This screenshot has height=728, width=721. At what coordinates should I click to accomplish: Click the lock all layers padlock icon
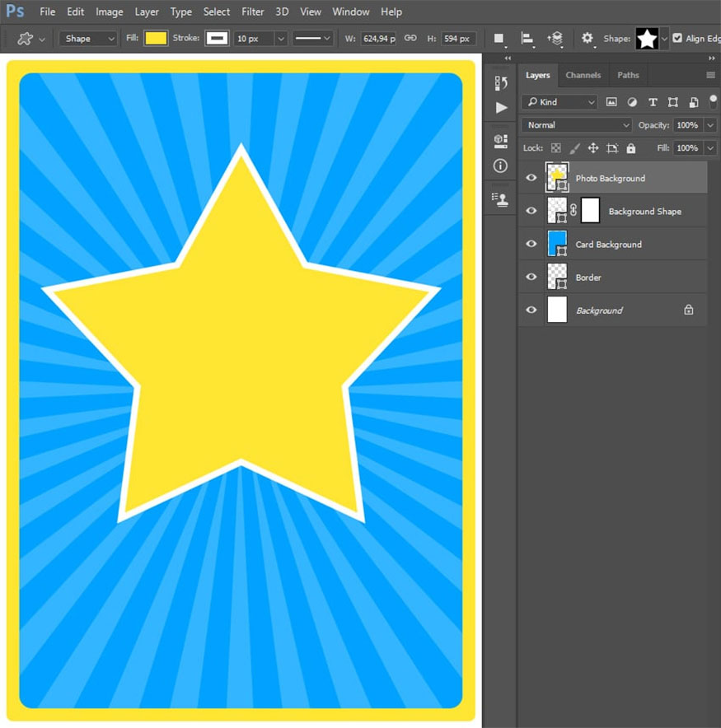(x=631, y=148)
